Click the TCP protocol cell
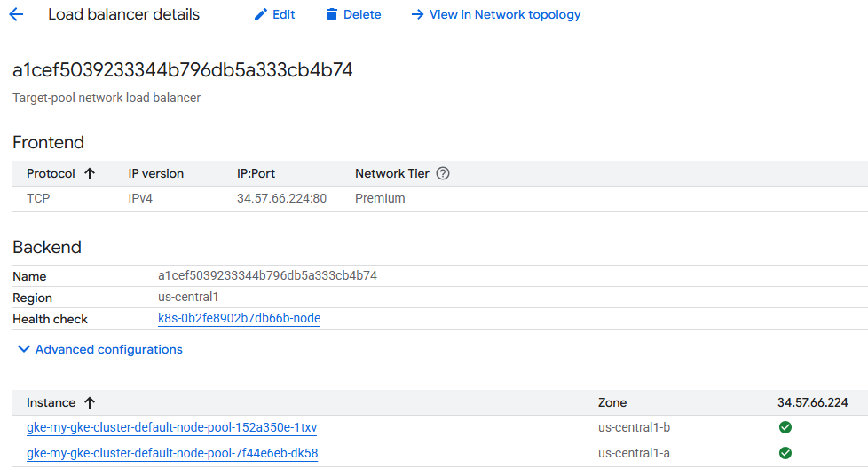The height and width of the screenshot is (469, 868). 38,198
